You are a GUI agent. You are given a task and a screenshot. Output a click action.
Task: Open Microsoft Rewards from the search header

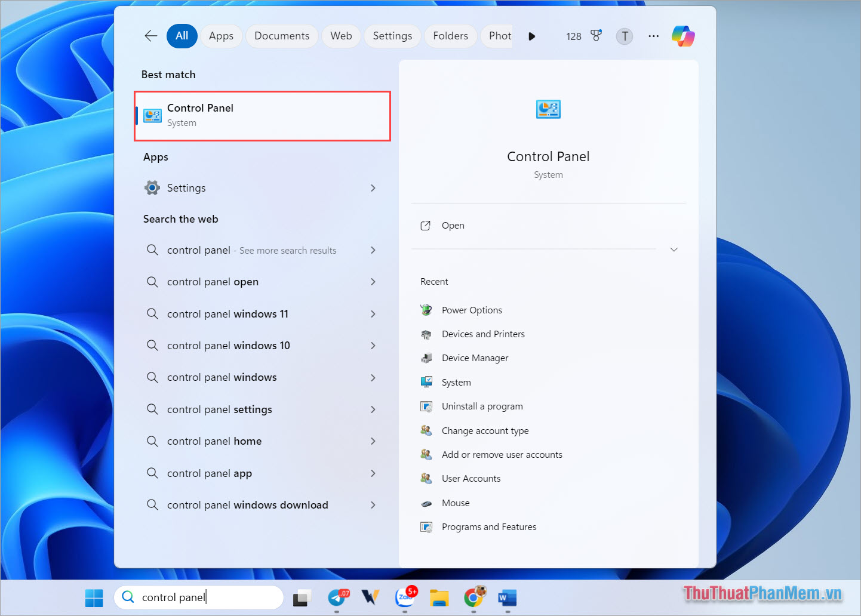(596, 36)
